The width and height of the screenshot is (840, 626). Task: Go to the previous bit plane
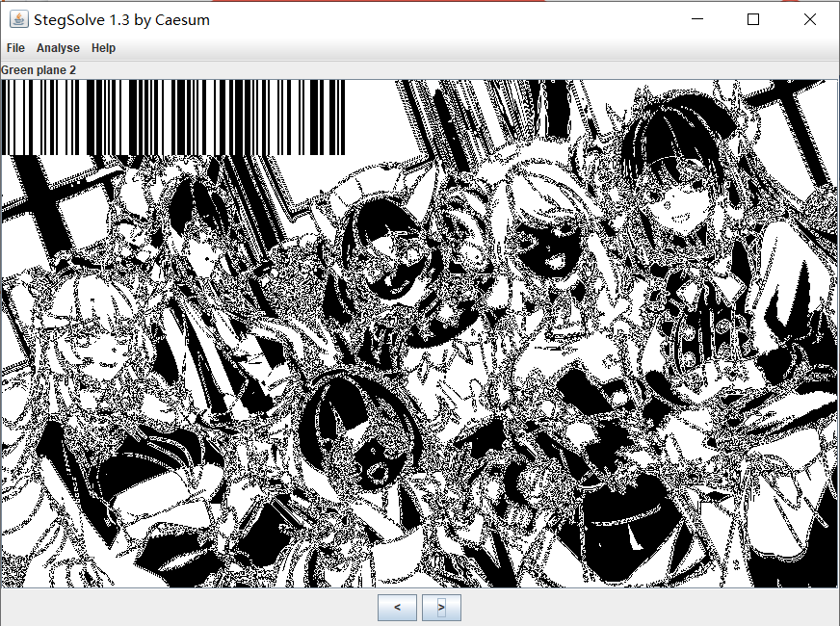pyautogui.click(x=397, y=608)
